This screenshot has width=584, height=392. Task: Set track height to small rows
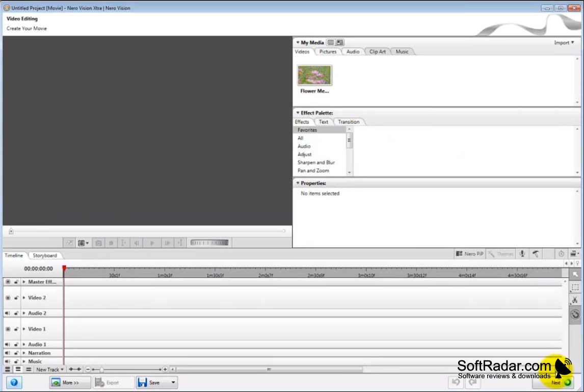29,369
